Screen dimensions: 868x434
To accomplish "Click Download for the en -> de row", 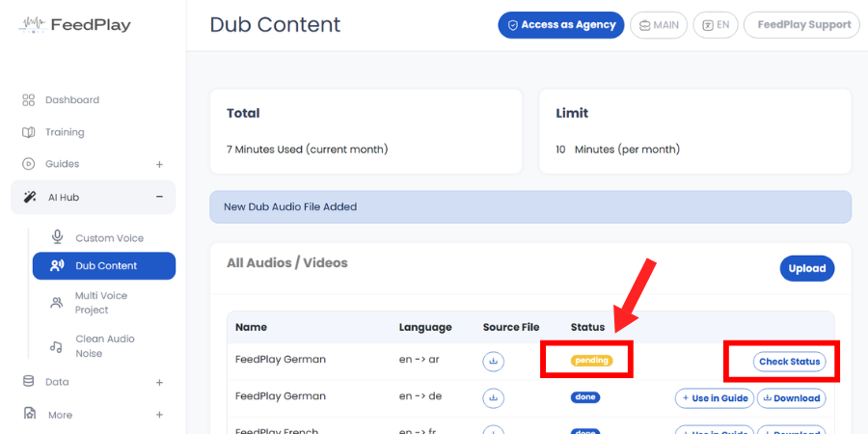I will tap(792, 398).
